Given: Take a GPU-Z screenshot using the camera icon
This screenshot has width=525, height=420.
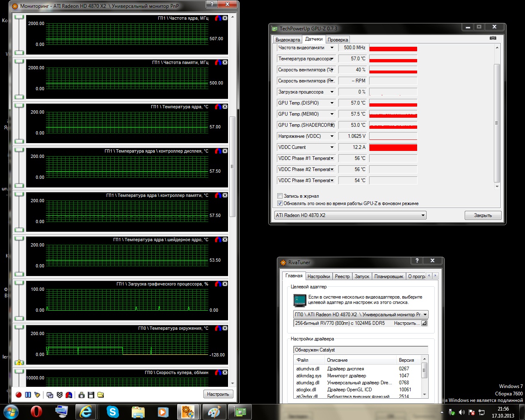Looking at the screenshot, I should point(493,38).
